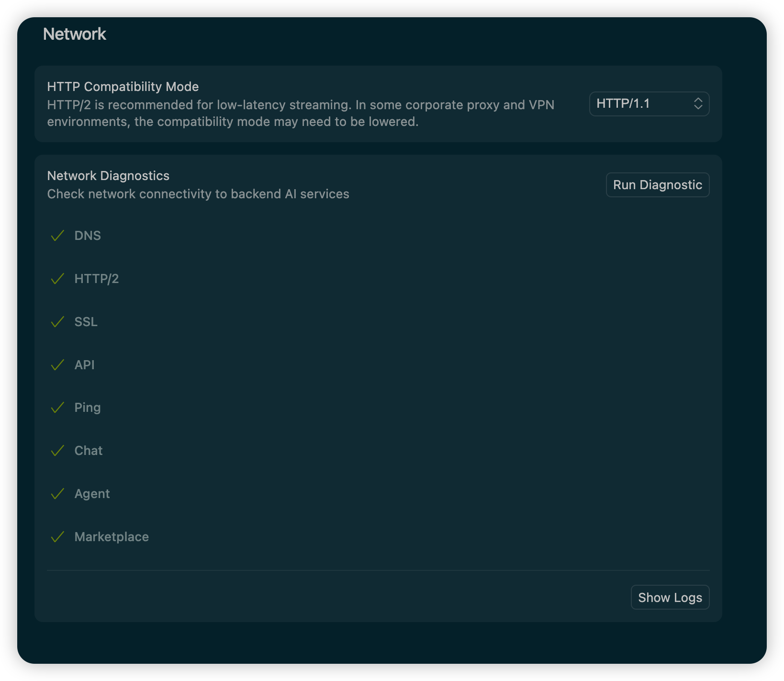Viewport: 784px width, 681px height.
Task: Click the HTTP/2 check mark icon
Action: (57, 279)
